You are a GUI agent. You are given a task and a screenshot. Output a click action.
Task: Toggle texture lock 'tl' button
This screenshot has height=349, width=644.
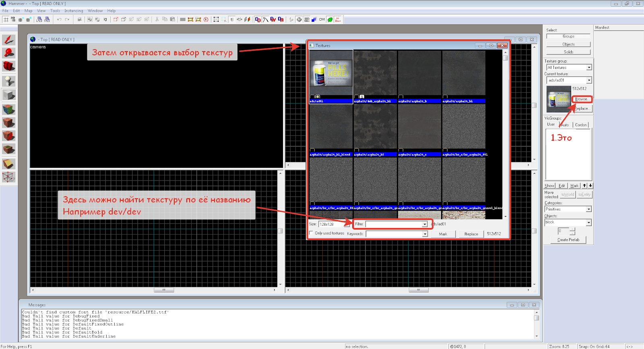pos(232,19)
